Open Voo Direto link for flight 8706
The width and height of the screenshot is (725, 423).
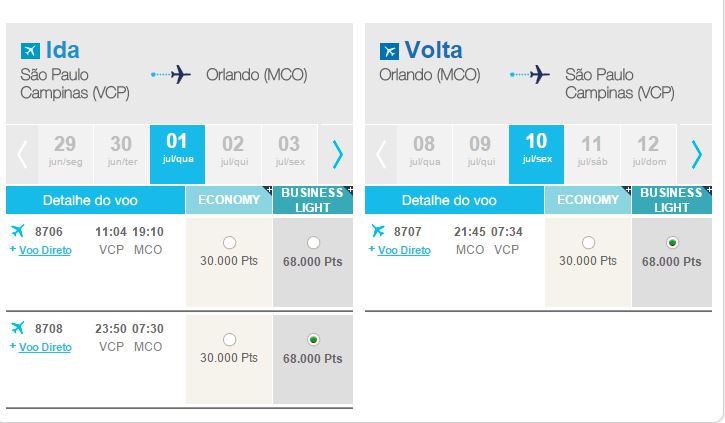pos(45,250)
